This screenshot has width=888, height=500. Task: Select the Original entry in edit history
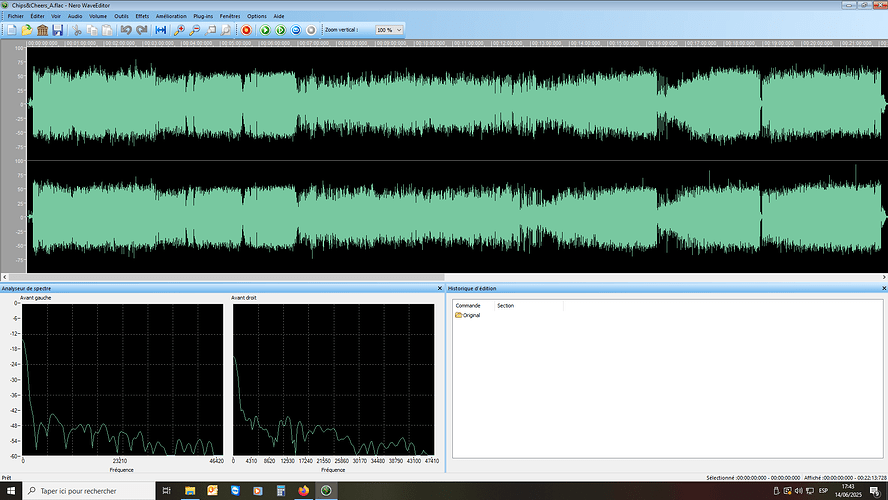[x=468, y=315]
